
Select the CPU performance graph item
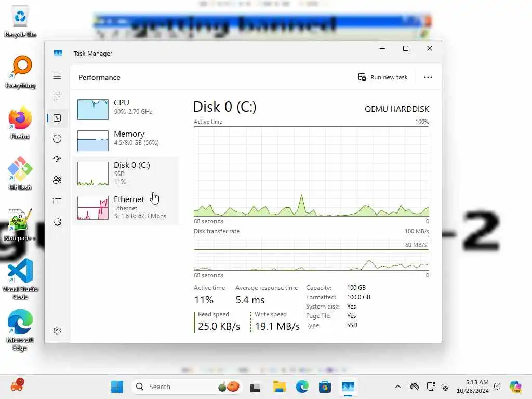126,109
